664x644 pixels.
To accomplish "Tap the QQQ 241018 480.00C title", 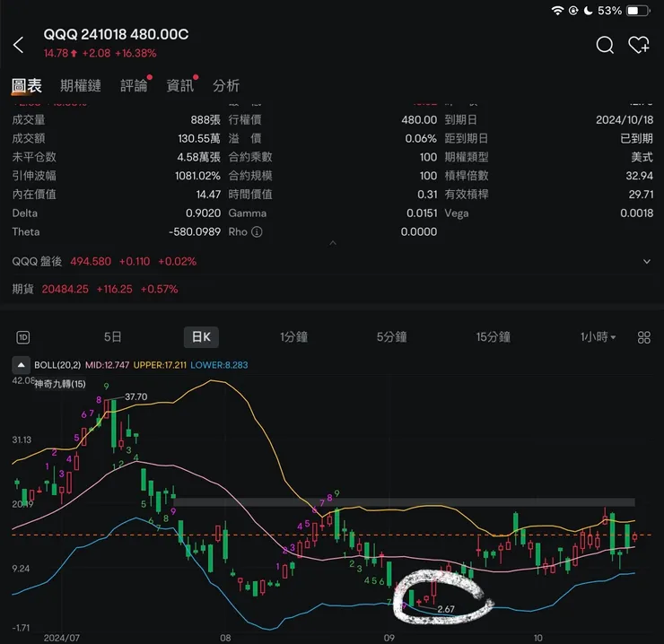I will coord(116,34).
